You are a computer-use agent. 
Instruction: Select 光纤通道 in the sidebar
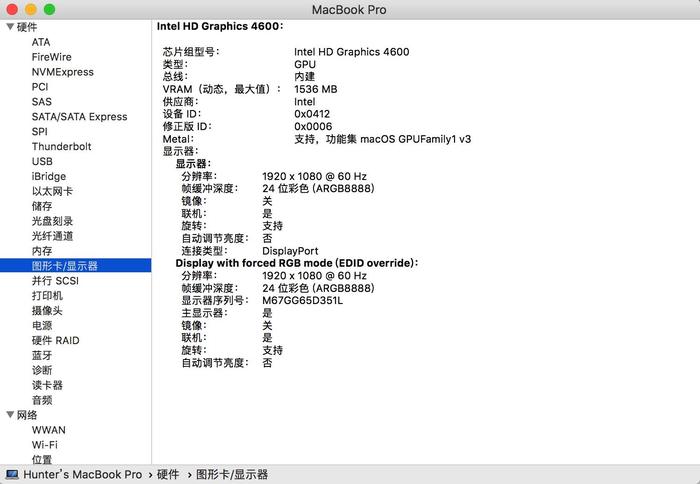pos(52,236)
